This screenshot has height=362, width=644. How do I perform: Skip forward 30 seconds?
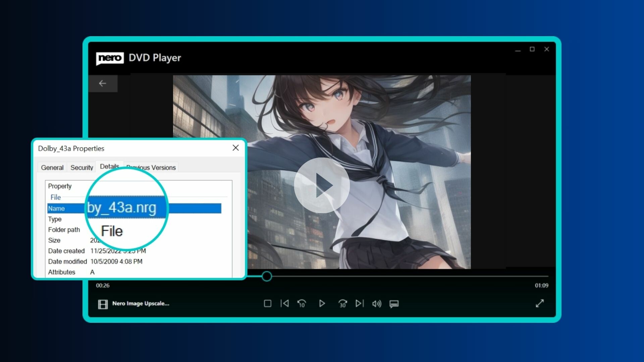tap(342, 303)
